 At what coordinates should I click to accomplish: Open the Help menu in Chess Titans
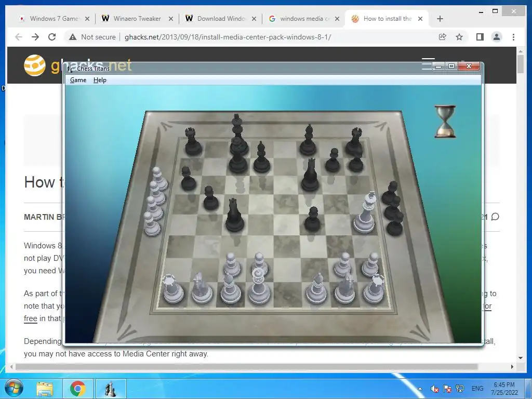click(100, 80)
